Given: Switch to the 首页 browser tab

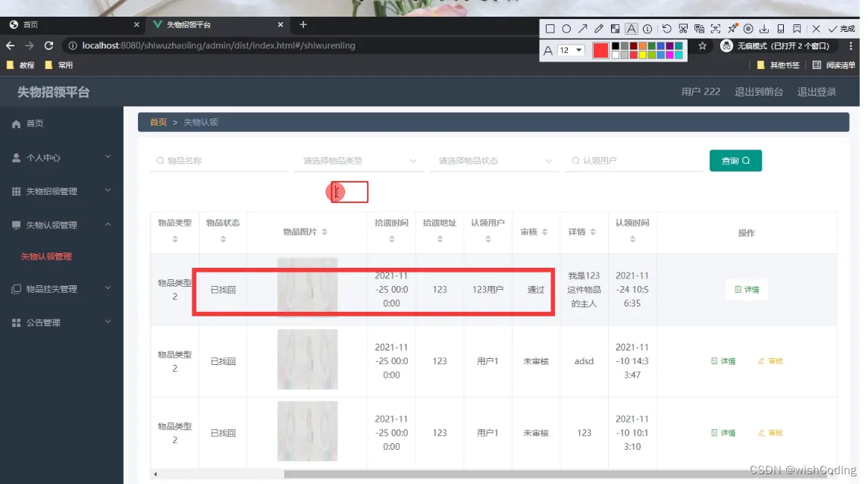Looking at the screenshot, I should [x=72, y=24].
